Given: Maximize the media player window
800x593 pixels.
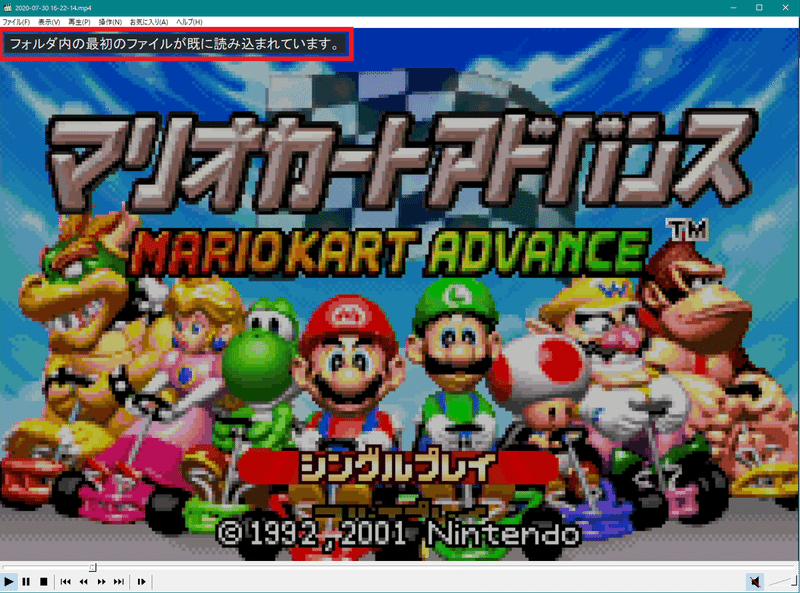Looking at the screenshot, I should coord(759,8).
